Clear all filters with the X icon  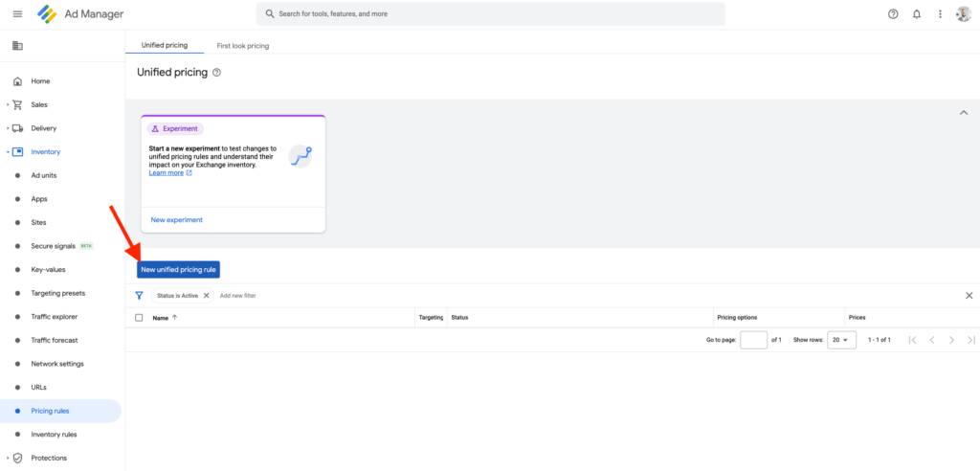click(x=969, y=296)
